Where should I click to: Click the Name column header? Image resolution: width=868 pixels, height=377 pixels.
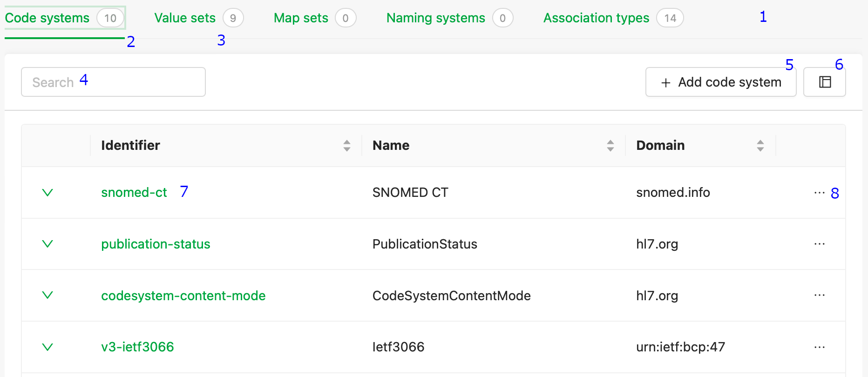(x=494, y=146)
